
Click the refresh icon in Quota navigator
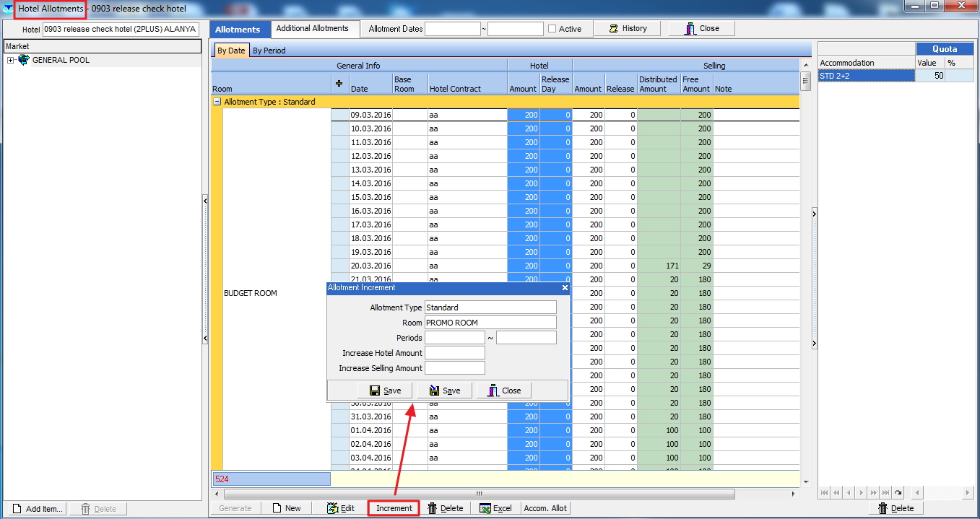click(898, 493)
